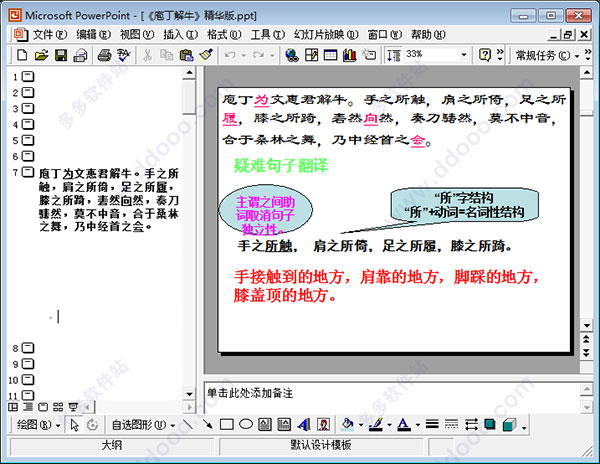Click the Print icon
Viewport: 600px width, 464px height.
pyautogui.click(x=104, y=55)
